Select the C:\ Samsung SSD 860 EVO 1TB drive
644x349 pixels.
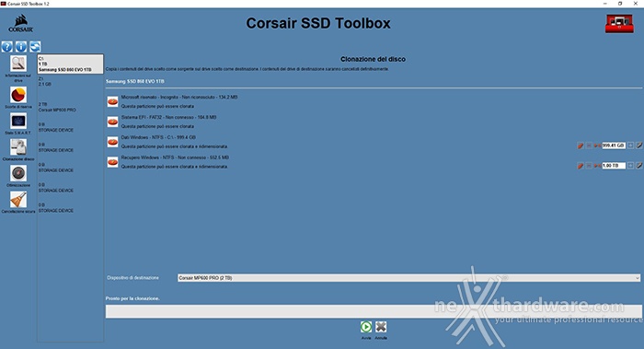[x=70, y=64]
